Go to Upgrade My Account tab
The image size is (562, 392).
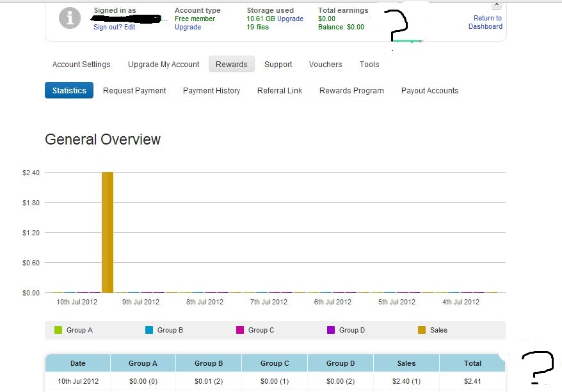(x=163, y=65)
